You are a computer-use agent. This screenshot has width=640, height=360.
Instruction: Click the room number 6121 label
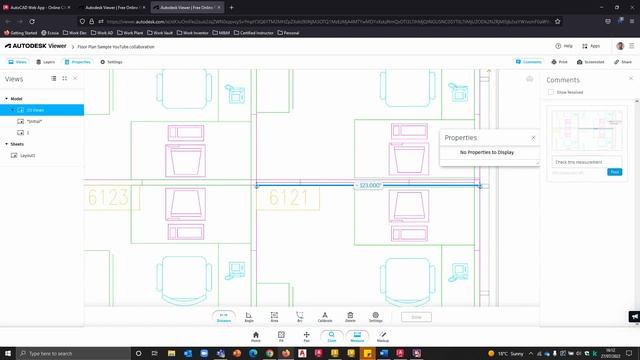click(288, 198)
